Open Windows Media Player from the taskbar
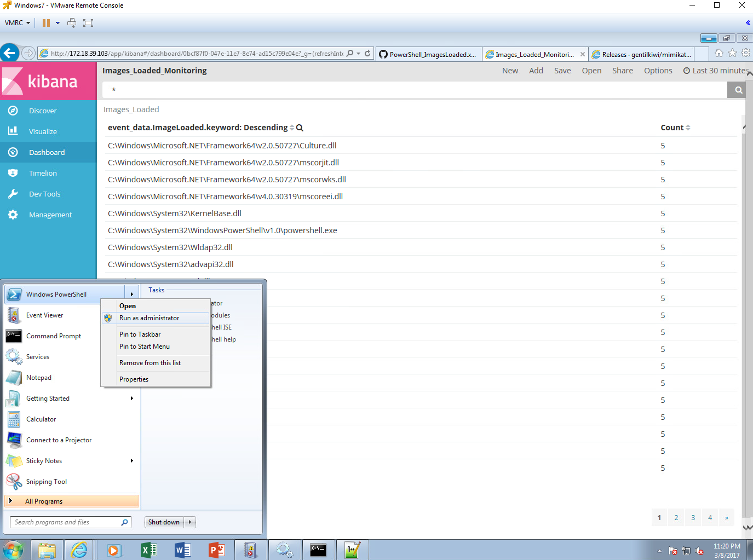The height and width of the screenshot is (560, 753). pyautogui.click(x=113, y=550)
